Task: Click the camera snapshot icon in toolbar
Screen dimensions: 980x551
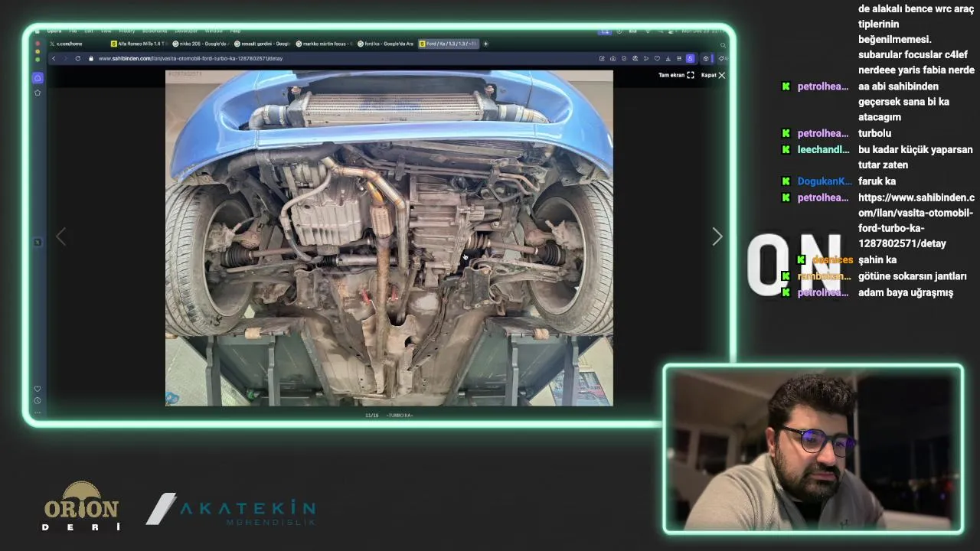Action: 612,58
